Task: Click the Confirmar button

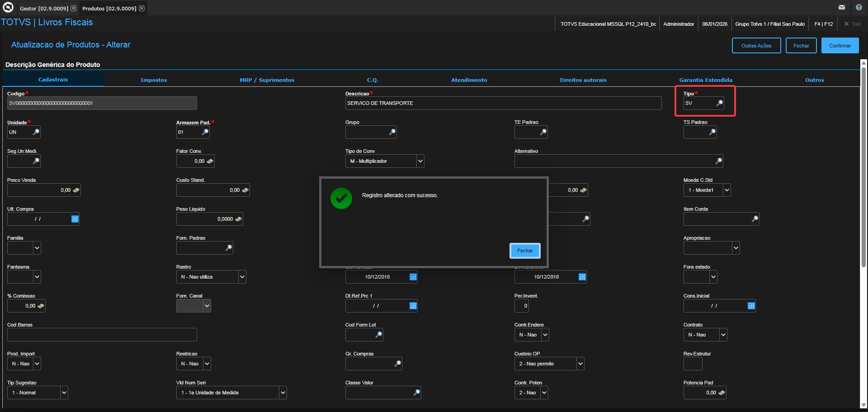Action: (840, 46)
